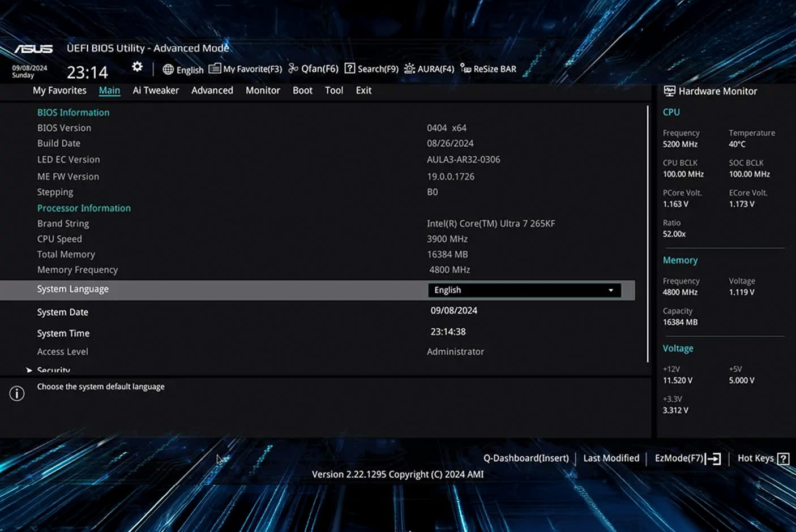
Task: Click Hot Keys label
Action: tap(756, 458)
